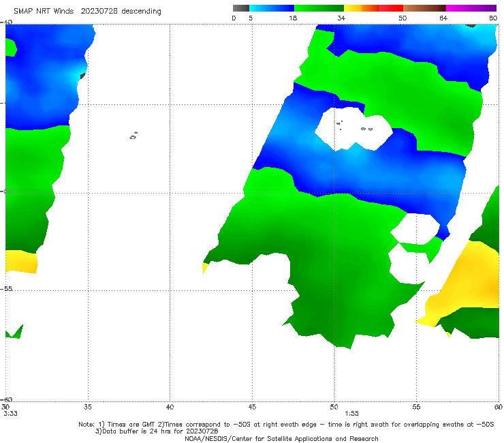
Task: Click the '-60' latitude label
Action: click(x=6, y=399)
